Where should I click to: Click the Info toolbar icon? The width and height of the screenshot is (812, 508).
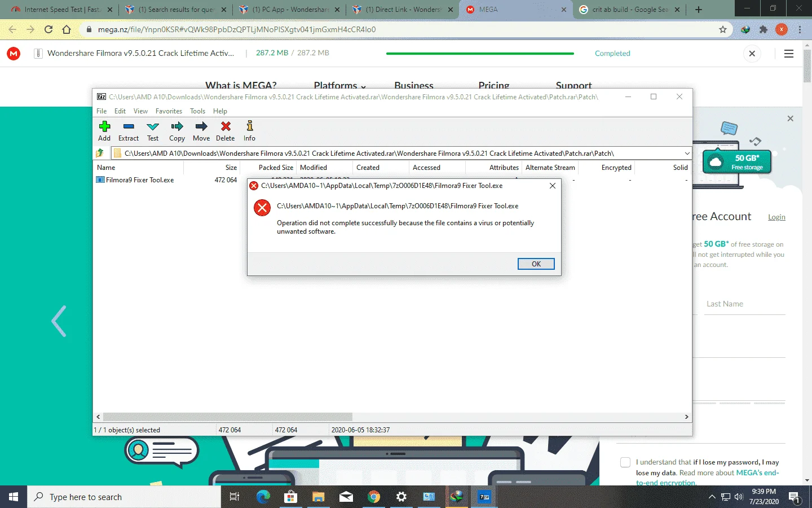click(249, 130)
